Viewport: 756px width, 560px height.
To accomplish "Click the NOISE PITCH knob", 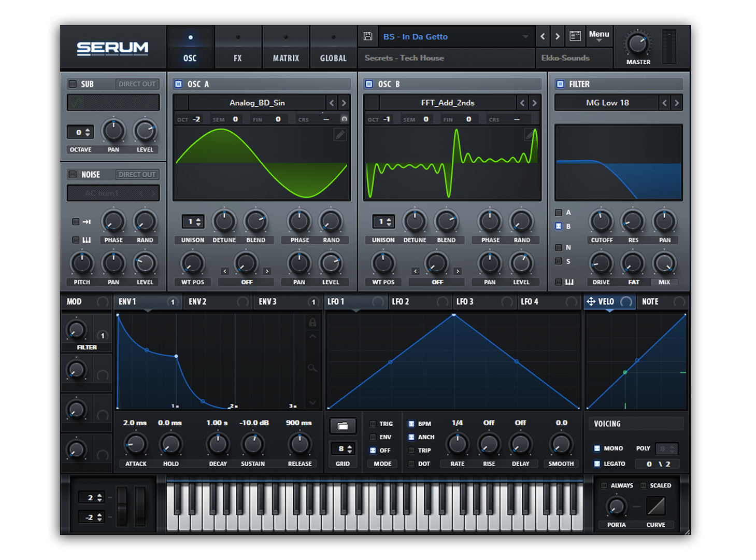I will pos(82,263).
